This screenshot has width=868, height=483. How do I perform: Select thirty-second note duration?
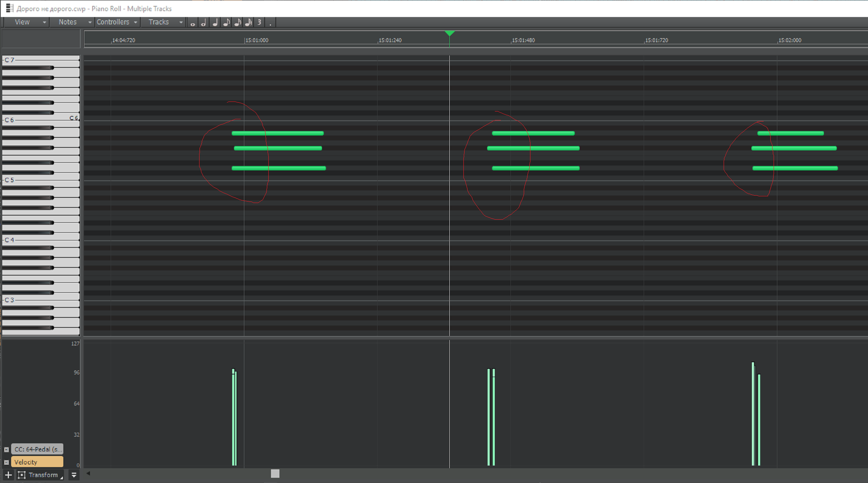tap(249, 23)
